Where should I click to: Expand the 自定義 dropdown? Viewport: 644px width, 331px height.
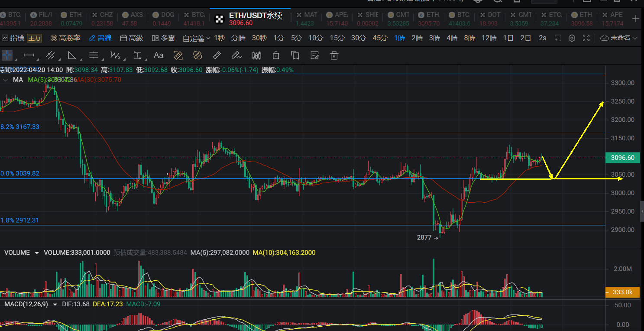197,38
